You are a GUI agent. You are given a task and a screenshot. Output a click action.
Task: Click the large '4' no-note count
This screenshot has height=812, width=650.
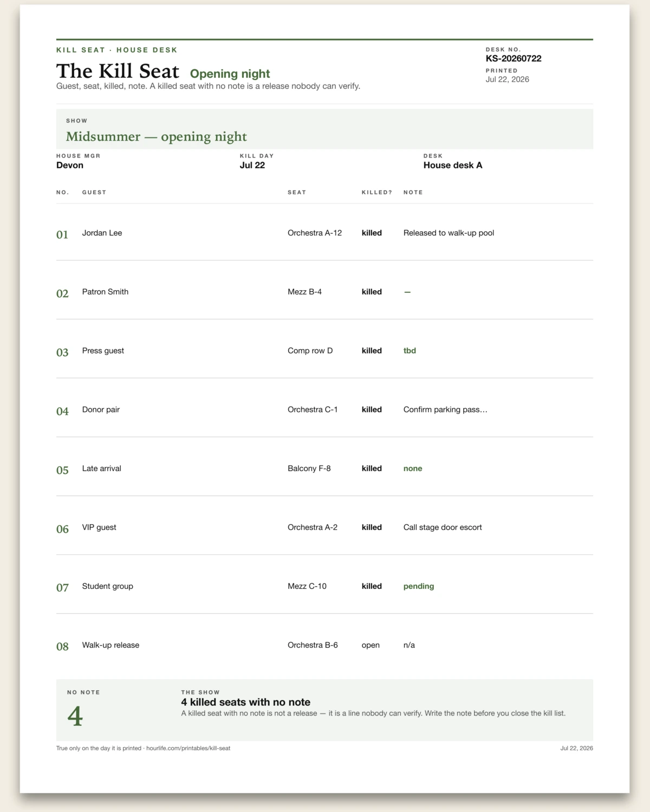click(75, 716)
